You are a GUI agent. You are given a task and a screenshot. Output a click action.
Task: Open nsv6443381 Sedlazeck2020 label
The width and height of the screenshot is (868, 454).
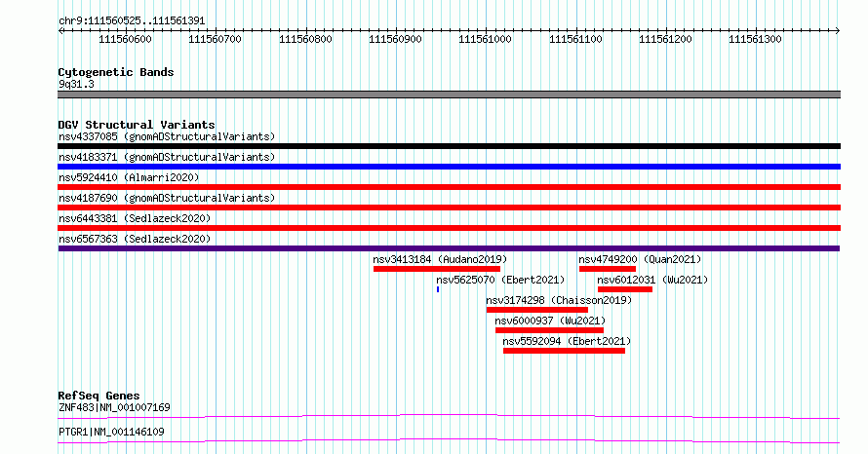click(135, 218)
